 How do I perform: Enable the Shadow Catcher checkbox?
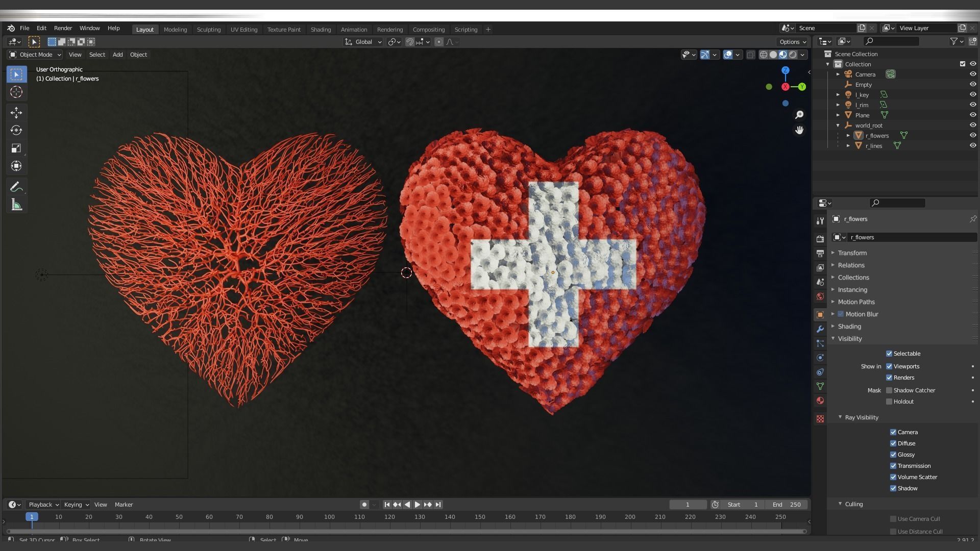(x=889, y=390)
